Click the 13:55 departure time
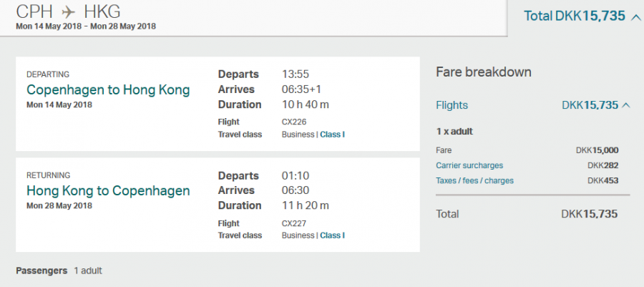The height and width of the screenshot is (287, 644). (295, 74)
